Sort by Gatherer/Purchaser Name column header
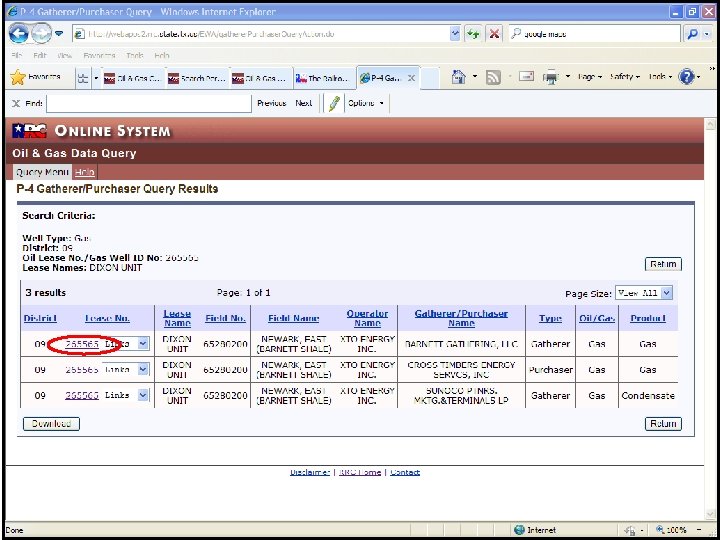 point(461,318)
